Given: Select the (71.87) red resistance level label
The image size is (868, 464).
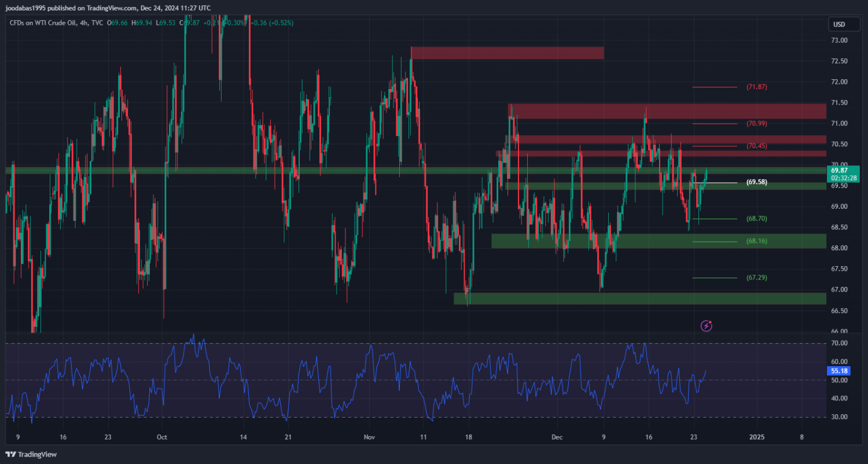Looking at the screenshot, I should pos(756,87).
